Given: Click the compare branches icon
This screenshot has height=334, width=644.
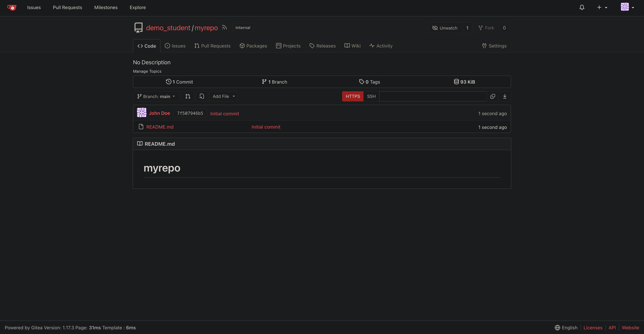Looking at the screenshot, I should (188, 96).
